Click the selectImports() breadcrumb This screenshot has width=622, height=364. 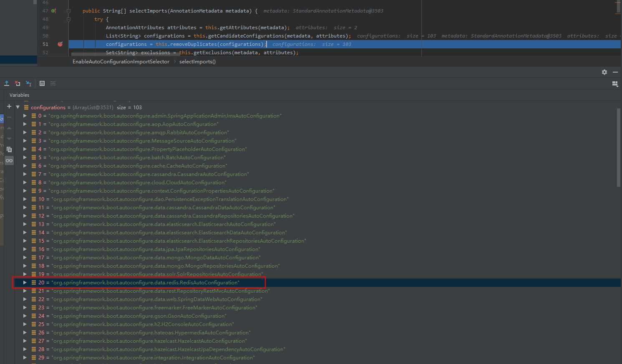click(x=197, y=62)
